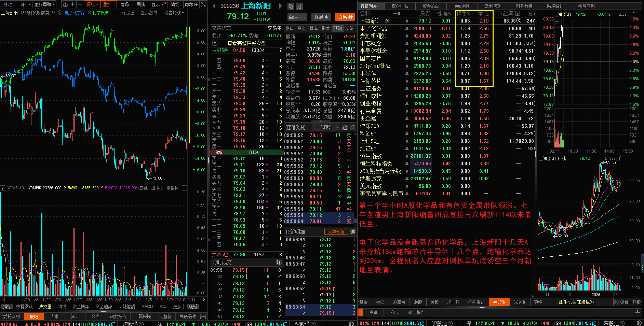Open 抓牛机会在这里 link
Screen dimensions: 644x326
tap(577, 302)
